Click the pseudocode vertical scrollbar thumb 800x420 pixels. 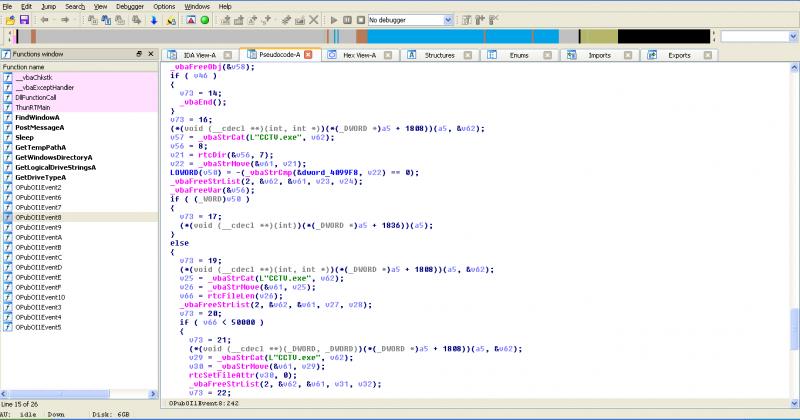[x=794, y=330]
